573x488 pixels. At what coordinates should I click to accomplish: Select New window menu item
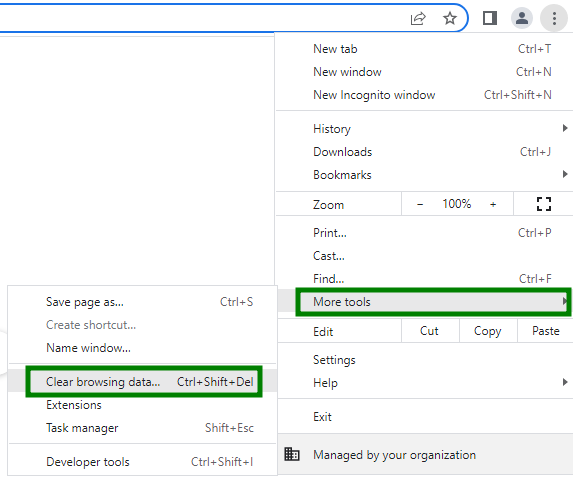pyautogui.click(x=424, y=72)
